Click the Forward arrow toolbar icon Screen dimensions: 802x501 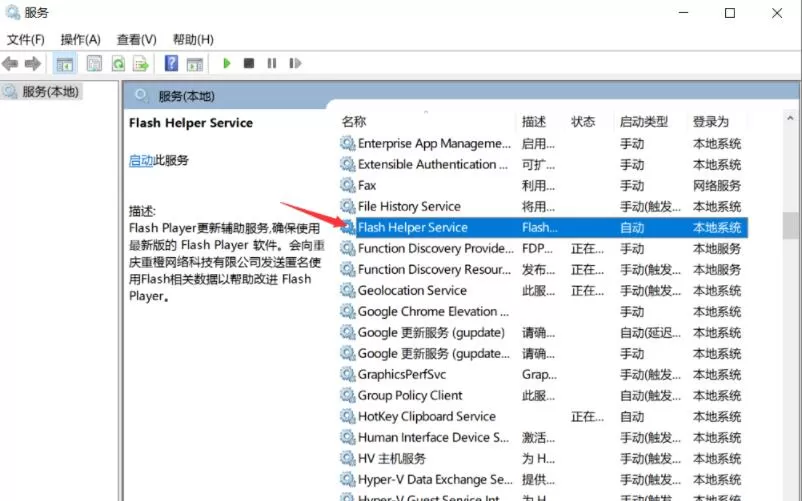[x=33, y=63]
